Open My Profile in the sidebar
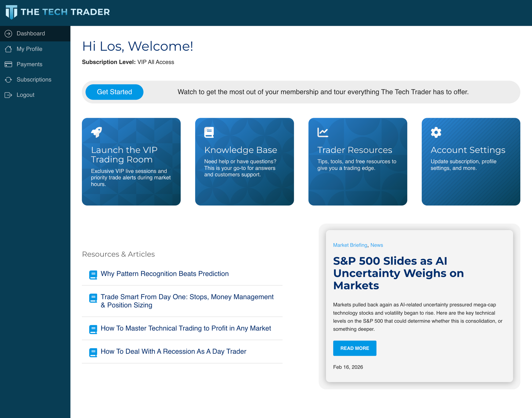The image size is (532, 418). pos(29,49)
